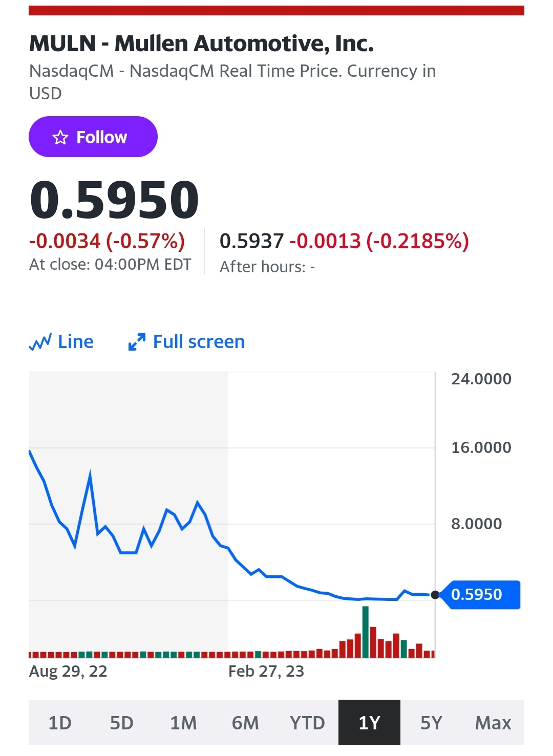Viewport: 553px width, 756px height.
Task: Click the star icon in Follow button
Action: [x=60, y=137]
